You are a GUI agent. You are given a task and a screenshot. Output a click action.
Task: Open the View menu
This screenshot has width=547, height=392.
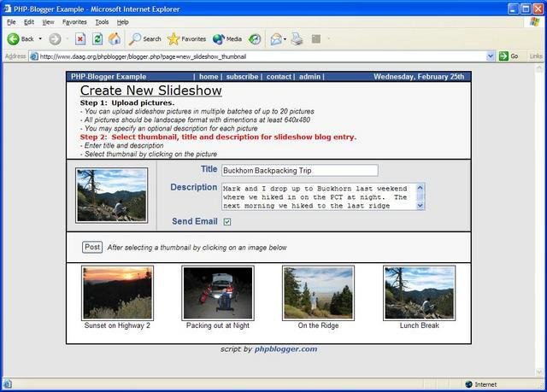(x=48, y=22)
